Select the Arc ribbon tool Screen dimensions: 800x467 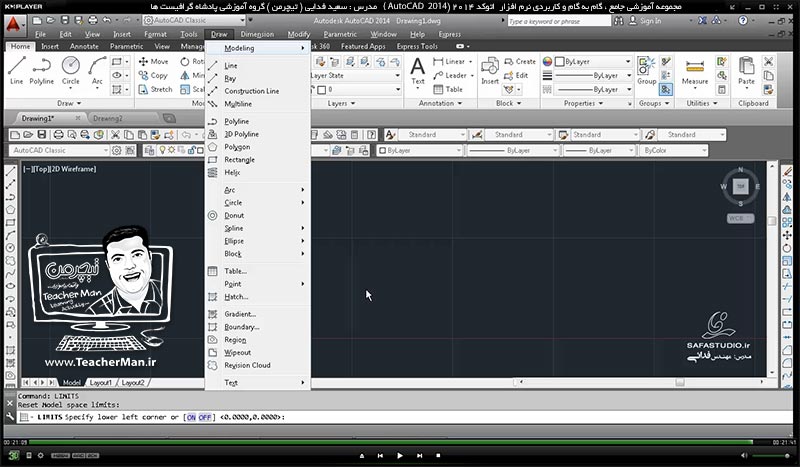point(97,70)
